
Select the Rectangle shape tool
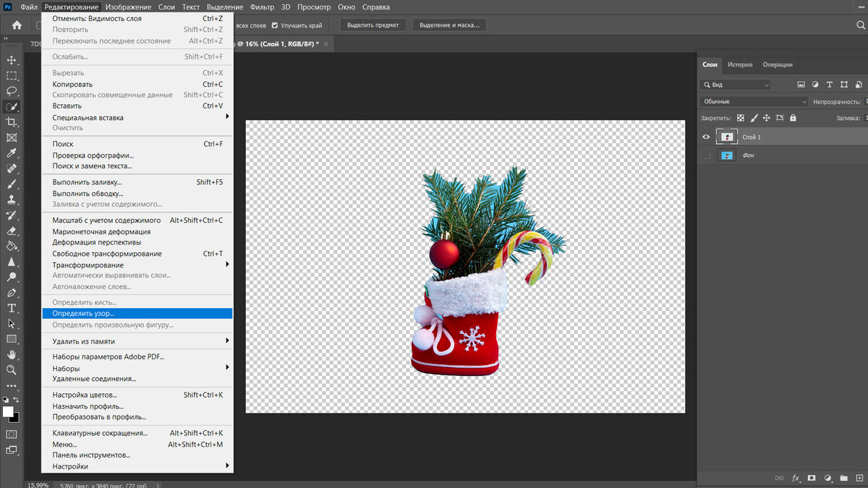12,339
